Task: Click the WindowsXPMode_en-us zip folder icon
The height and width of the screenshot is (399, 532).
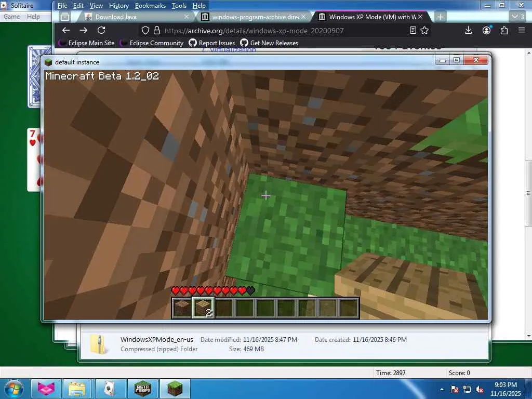Action: (98, 344)
